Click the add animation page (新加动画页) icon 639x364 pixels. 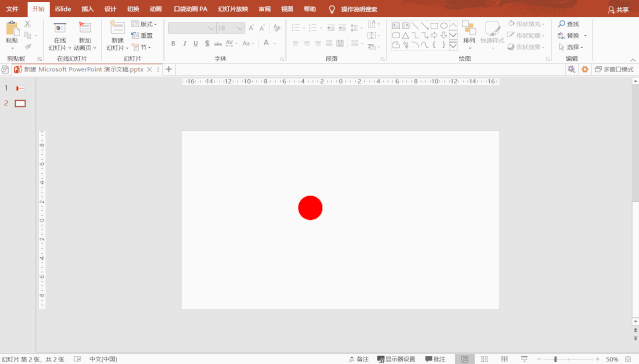click(85, 28)
